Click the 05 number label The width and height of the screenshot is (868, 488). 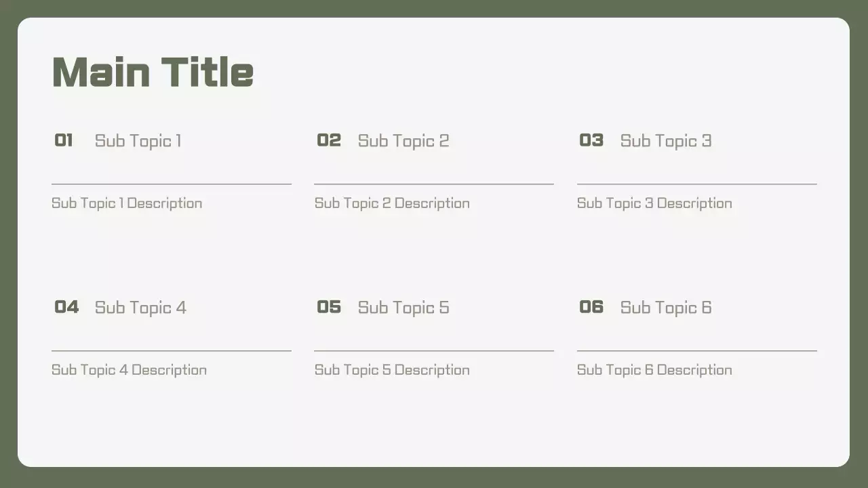(x=329, y=307)
